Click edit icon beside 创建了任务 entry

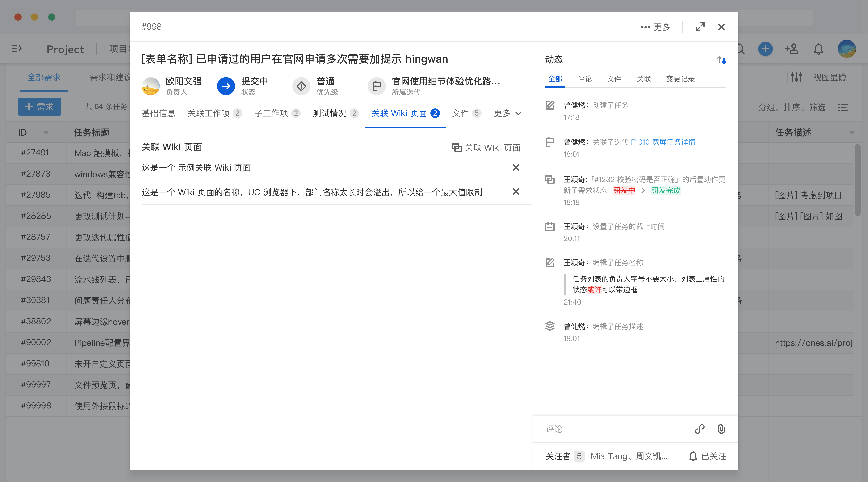click(550, 105)
